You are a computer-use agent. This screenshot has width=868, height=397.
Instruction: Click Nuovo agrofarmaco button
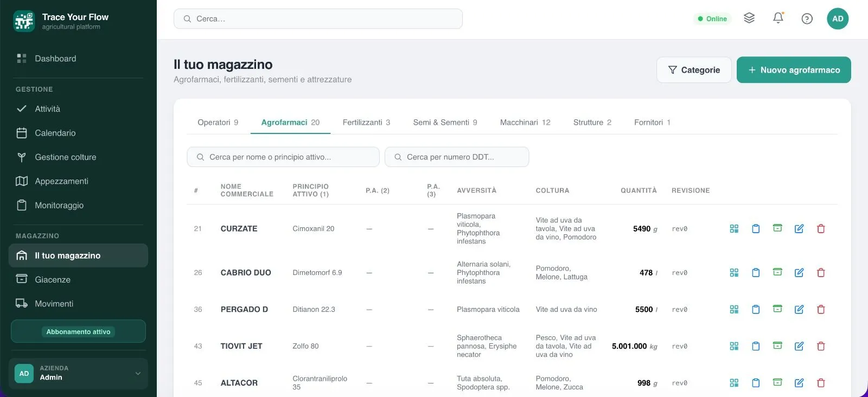794,70
